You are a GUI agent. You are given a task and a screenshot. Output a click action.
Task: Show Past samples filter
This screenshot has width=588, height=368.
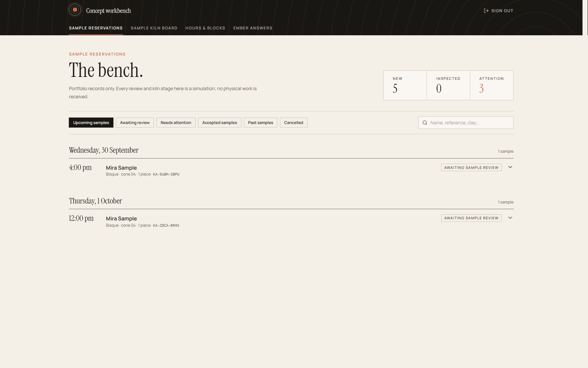pos(261,123)
